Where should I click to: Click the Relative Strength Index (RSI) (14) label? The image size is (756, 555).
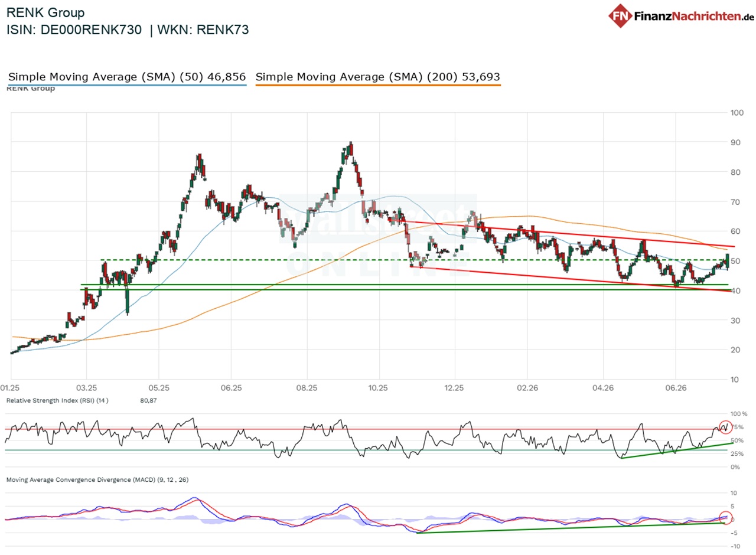point(57,401)
